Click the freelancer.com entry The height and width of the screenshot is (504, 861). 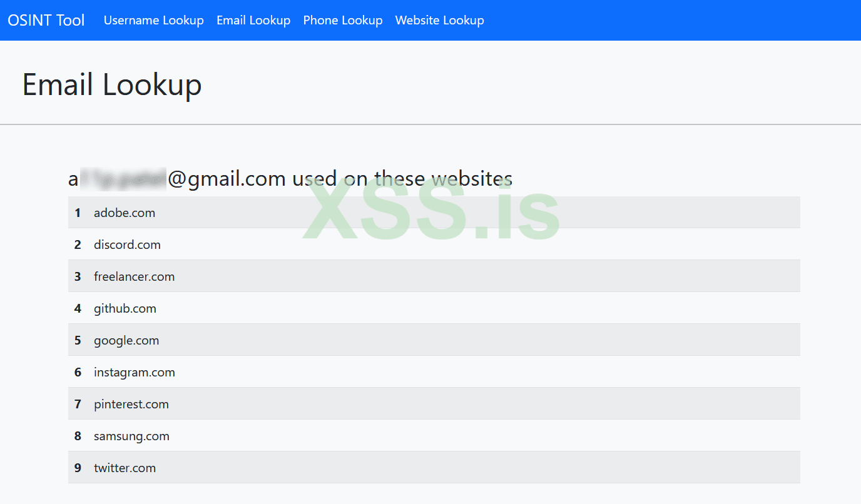coord(434,276)
